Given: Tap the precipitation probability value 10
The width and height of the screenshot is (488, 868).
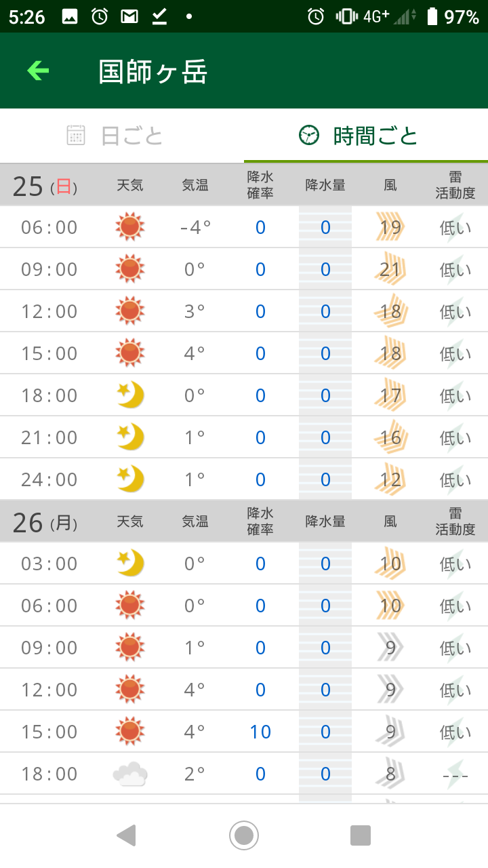Looking at the screenshot, I should pyautogui.click(x=260, y=732).
